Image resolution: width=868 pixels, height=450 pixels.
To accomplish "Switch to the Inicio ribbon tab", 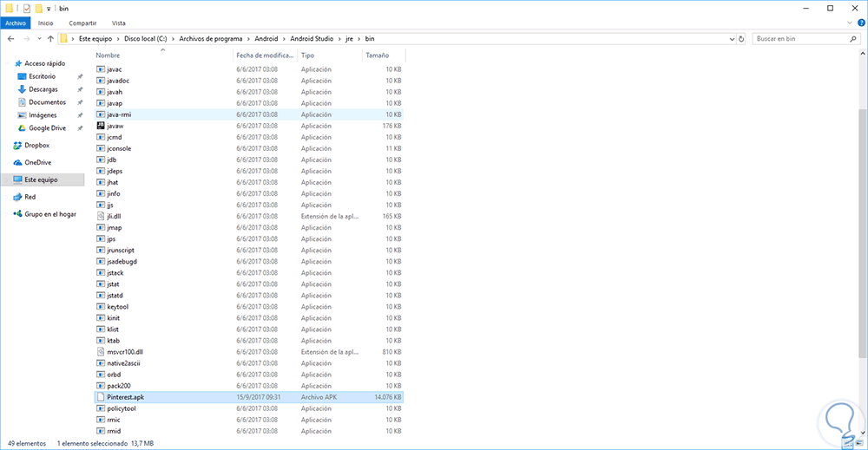I will pyautogui.click(x=45, y=23).
